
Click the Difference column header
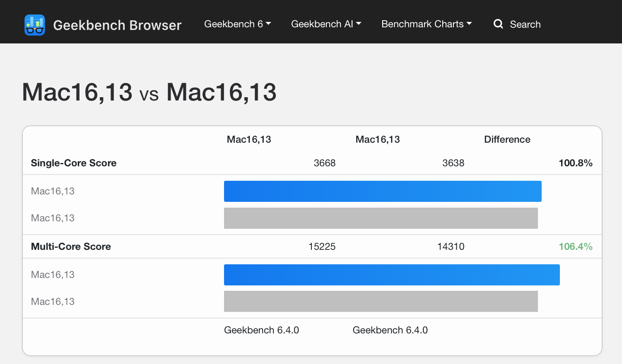(x=507, y=139)
